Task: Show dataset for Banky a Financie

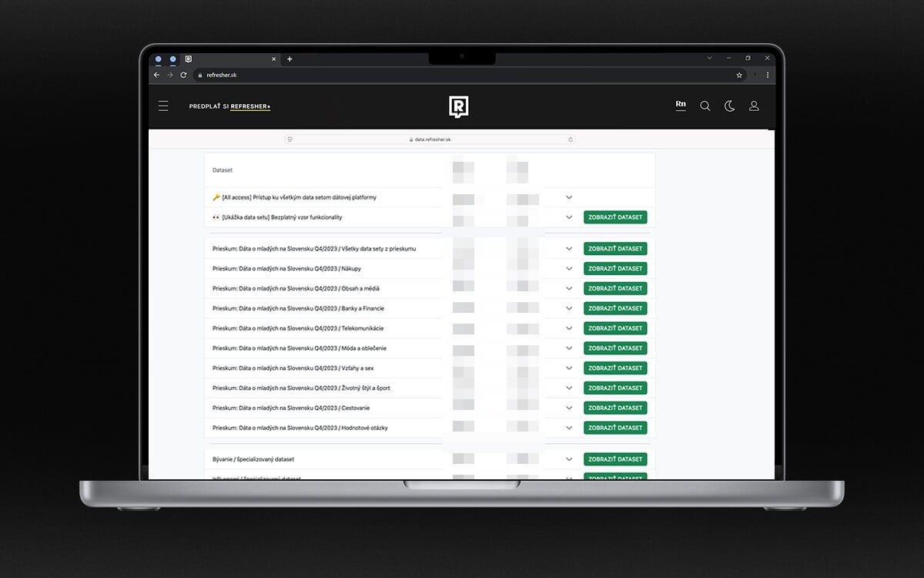Action: click(x=615, y=308)
